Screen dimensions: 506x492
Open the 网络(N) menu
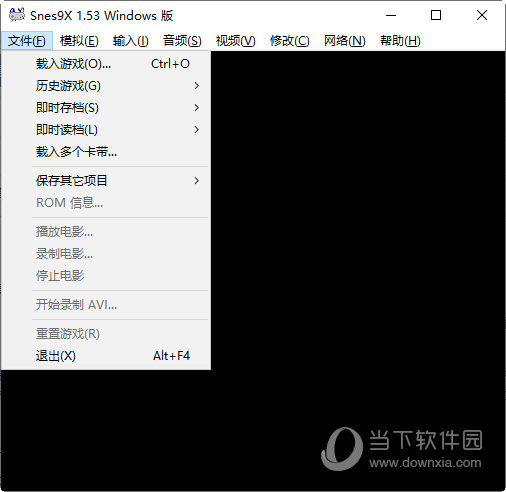pyautogui.click(x=344, y=41)
